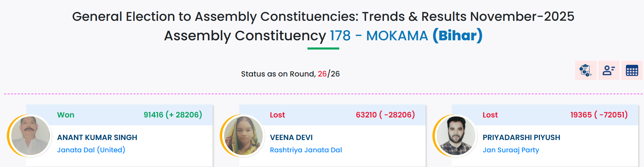The width and height of the screenshot is (644, 167).
Task: Select the Jan Suraaj Party link
Action: coord(511,150)
